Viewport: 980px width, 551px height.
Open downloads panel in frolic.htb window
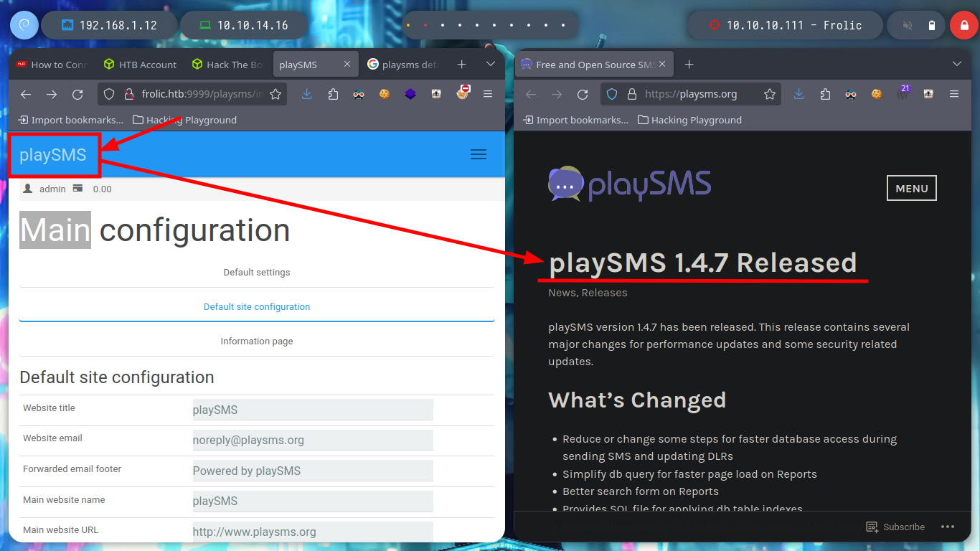click(307, 94)
